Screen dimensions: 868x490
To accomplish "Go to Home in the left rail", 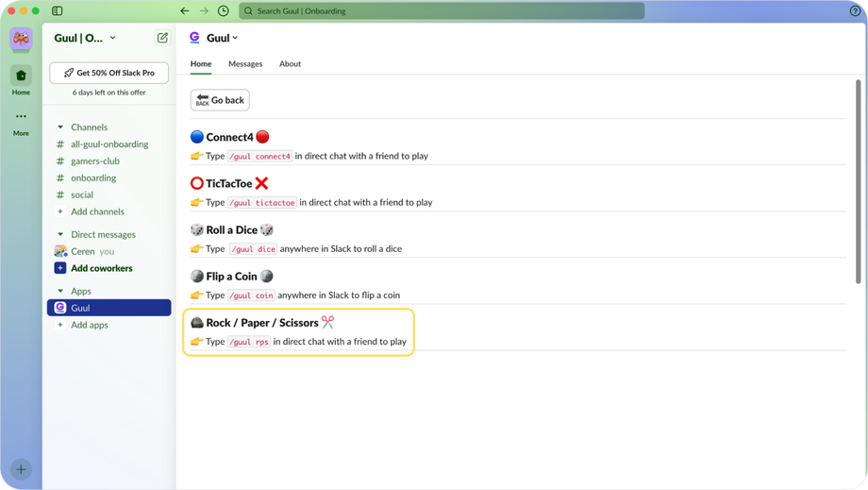I will (21, 80).
